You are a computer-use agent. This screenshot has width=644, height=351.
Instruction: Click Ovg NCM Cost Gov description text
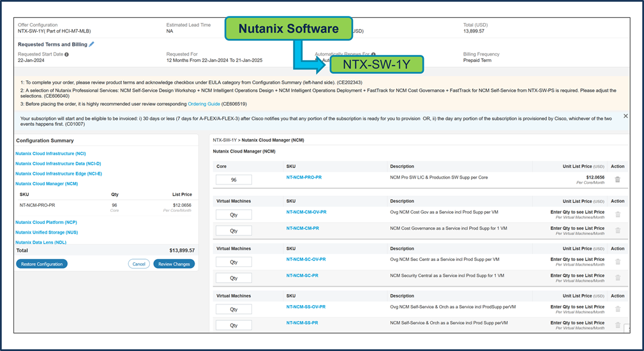444,213
